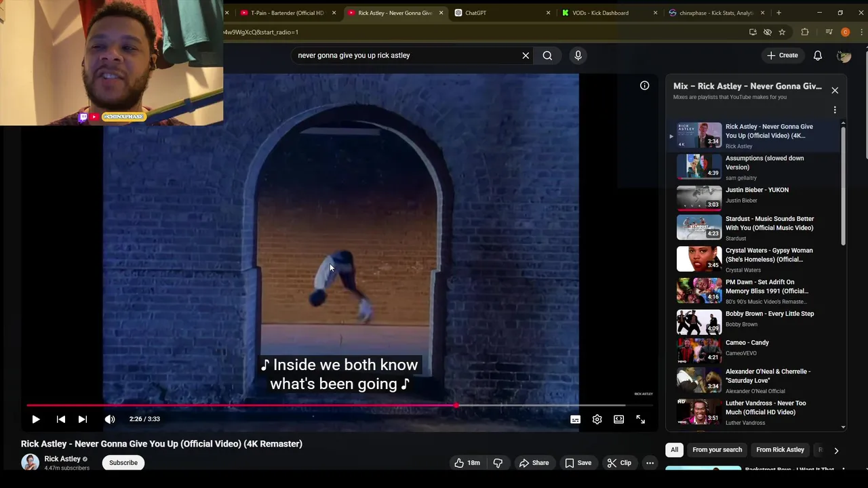Dislike the video
The image size is (868, 488).
click(498, 463)
